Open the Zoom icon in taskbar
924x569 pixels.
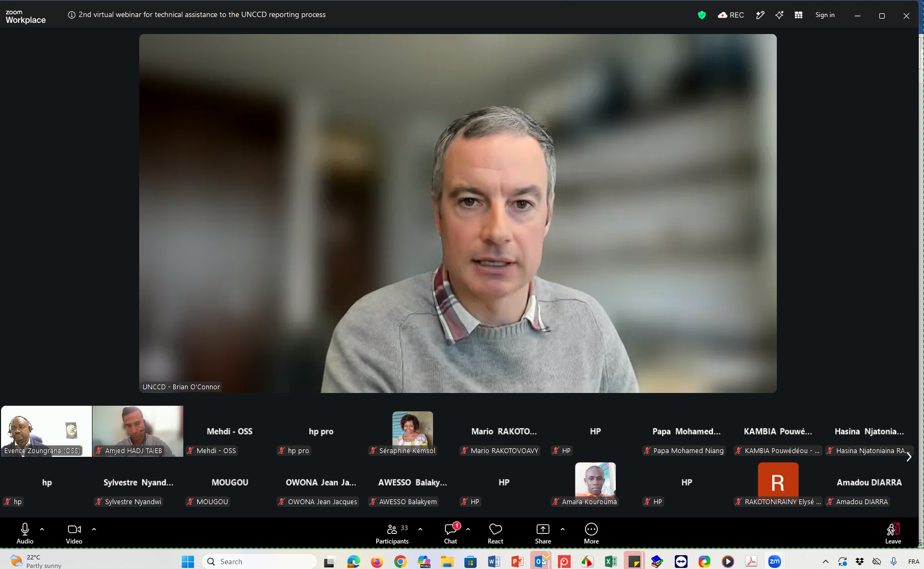point(774,562)
